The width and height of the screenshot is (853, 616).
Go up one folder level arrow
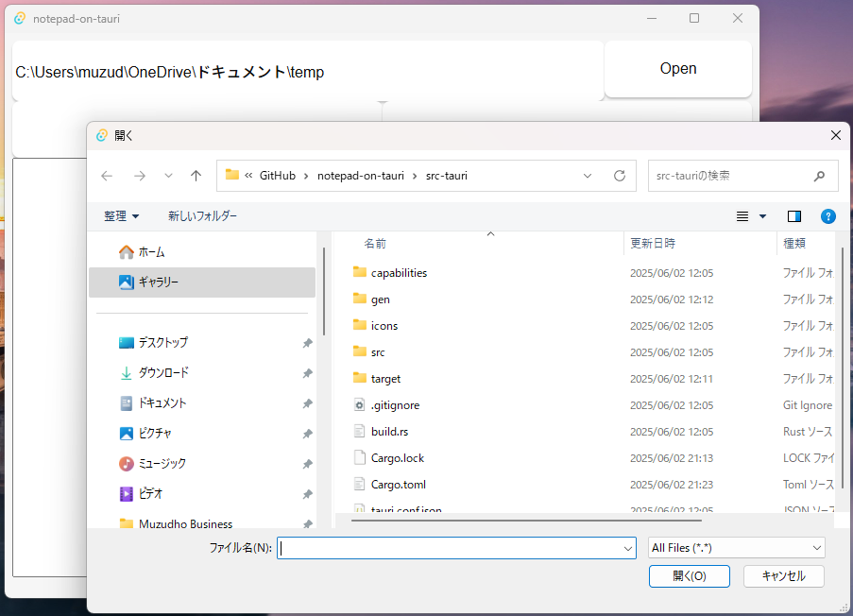tap(196, 175)
